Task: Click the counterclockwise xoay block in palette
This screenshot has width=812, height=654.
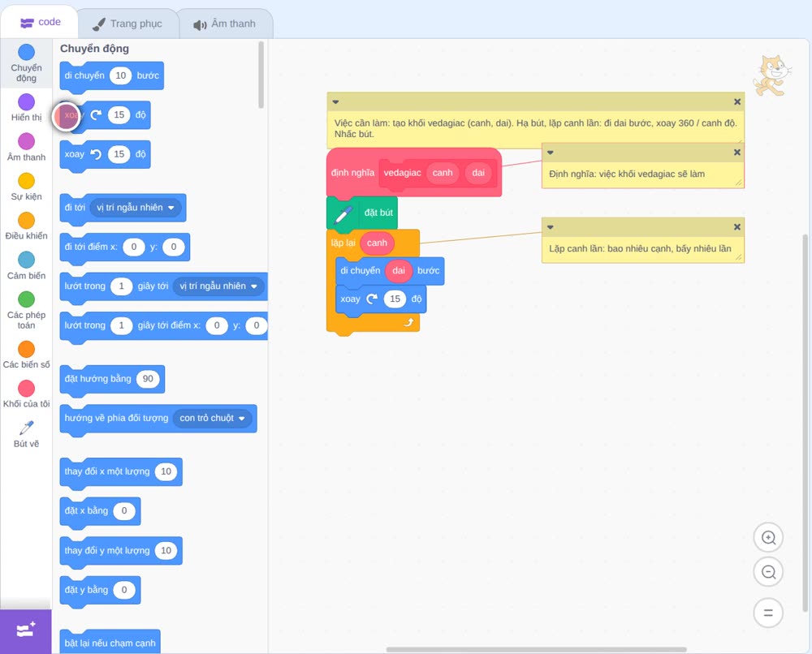Action: click(105, 154)
